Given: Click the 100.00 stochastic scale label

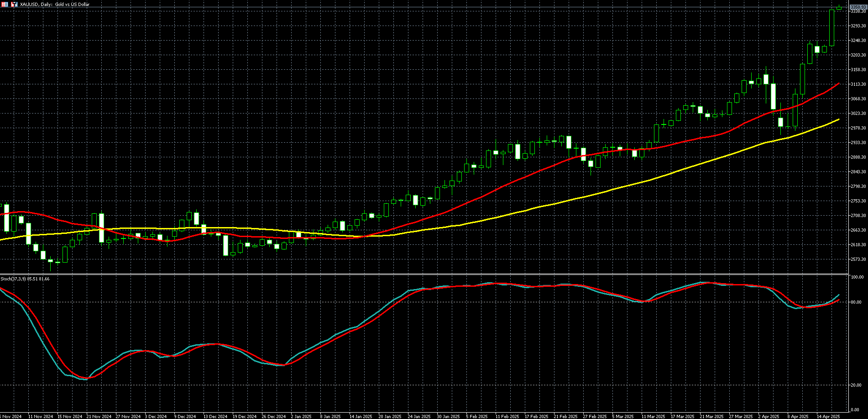Looking at the screenshot, I should pos(857,277).
